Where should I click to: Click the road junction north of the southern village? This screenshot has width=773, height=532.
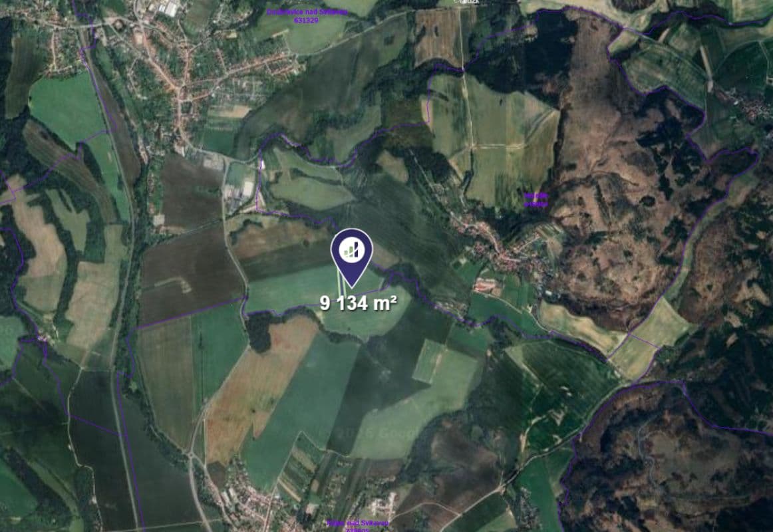click(191, 455)
